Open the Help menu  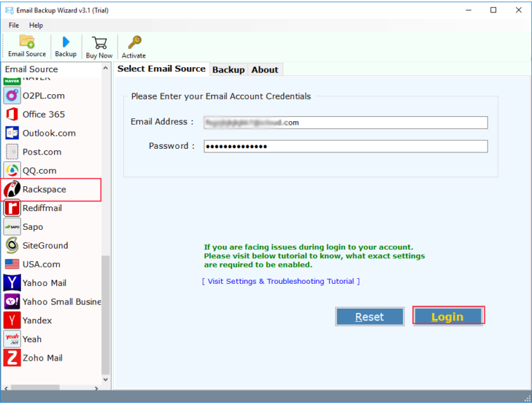(x=36, y=25)
